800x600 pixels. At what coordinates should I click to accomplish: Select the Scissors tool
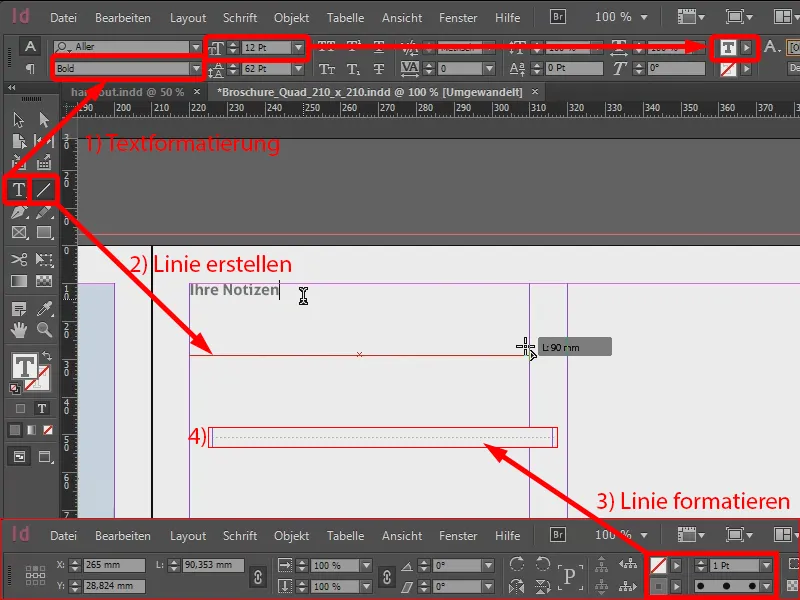18,259
